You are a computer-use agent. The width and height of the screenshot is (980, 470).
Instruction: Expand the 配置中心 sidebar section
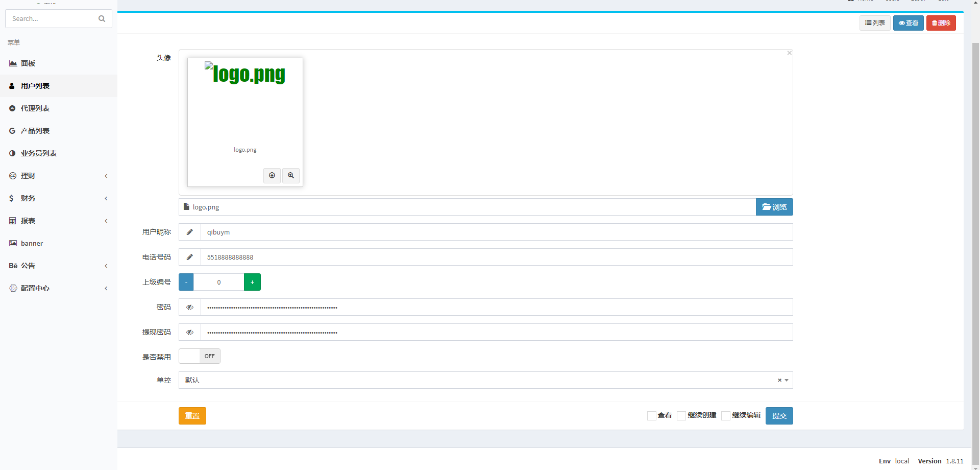point(58,288)
